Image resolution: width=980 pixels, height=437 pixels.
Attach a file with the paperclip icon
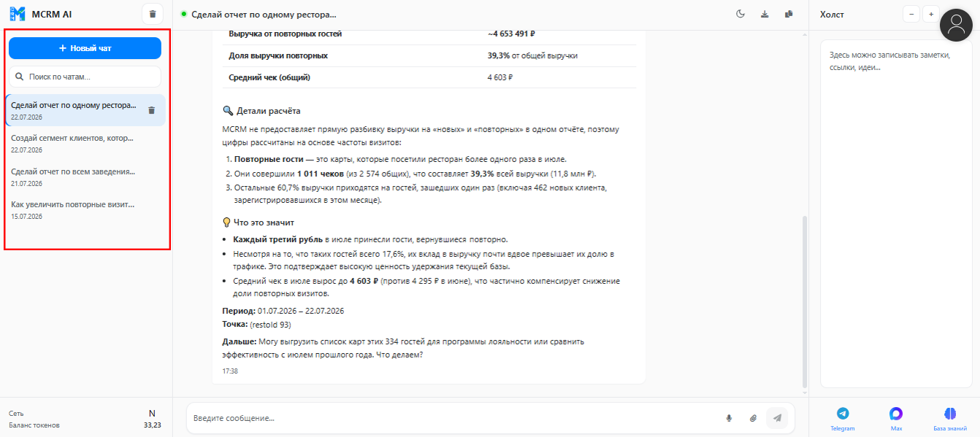[x=753, y=418]
